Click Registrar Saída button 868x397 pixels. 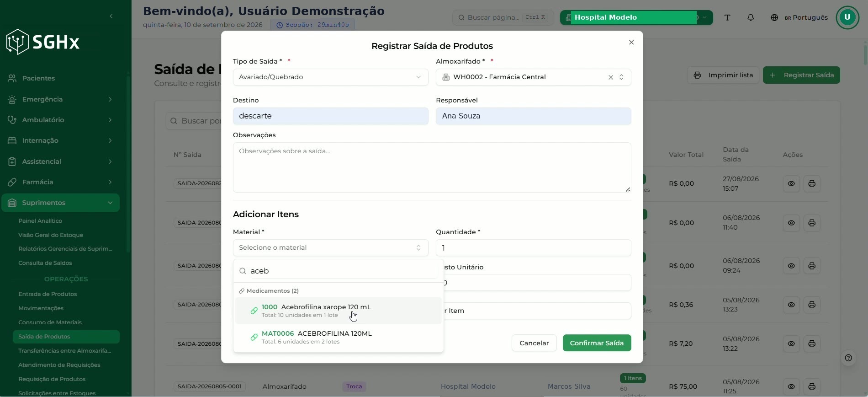[x=801, y=75]
